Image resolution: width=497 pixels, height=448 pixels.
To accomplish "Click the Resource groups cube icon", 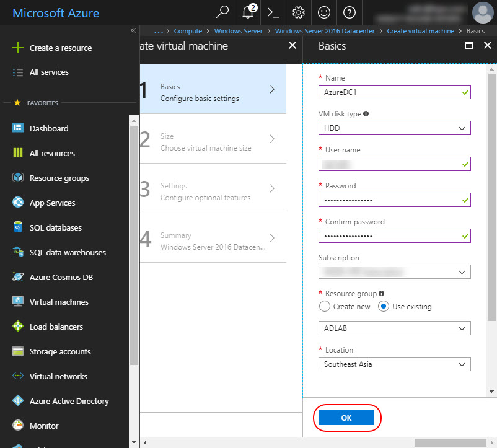I will coord(18,177).
